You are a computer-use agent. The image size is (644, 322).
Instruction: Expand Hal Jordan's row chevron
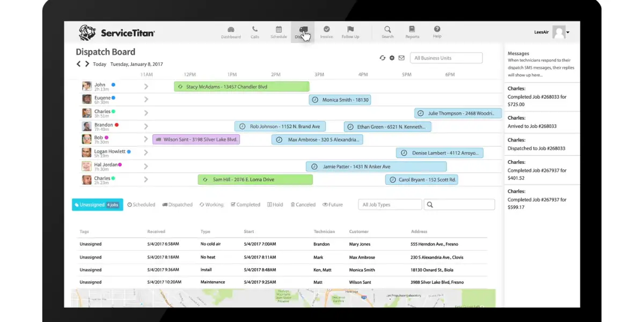click(x=146, y=166)
